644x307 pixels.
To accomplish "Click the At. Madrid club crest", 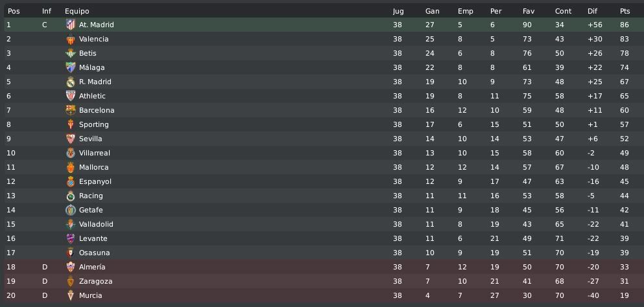I will [x=71, y=25].
